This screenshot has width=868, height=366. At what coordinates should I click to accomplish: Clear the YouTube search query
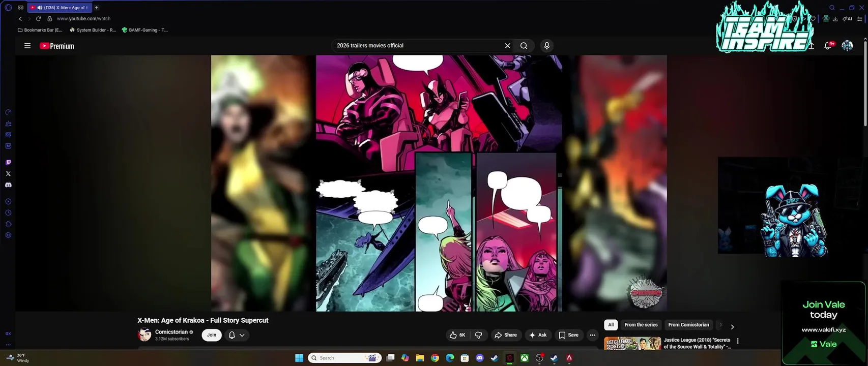[507, 46]
